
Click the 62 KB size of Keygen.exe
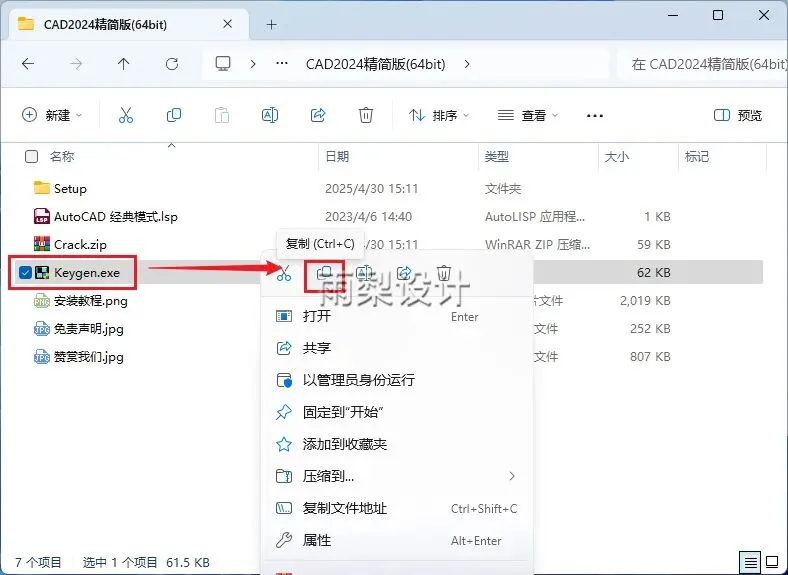(x=654, y=272)
